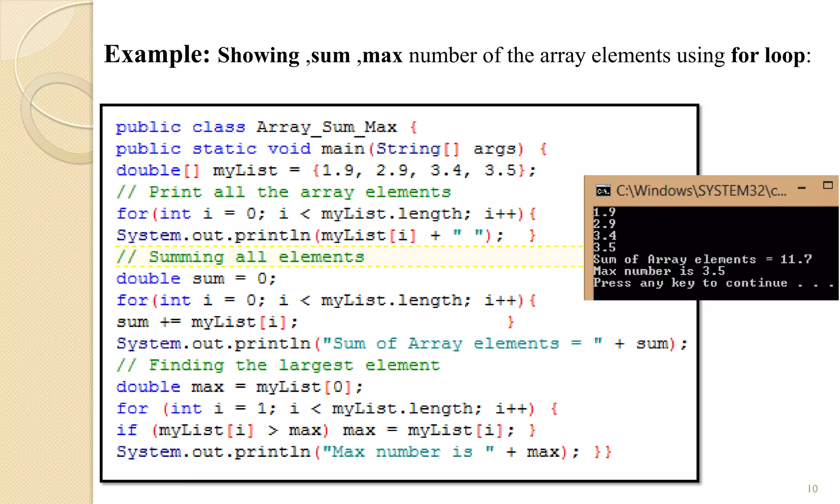The image size is (840, 504).
Task: Click the 'double max = myList[0];' line
Action: pos(240,387)
